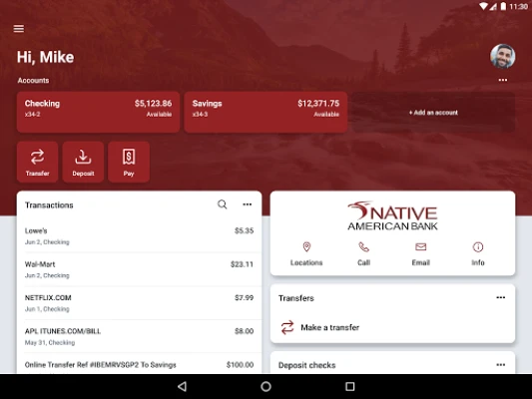The image size is (532, 399).
Task: Email the bank via envelope icon
Action: (x=421, y=247)
